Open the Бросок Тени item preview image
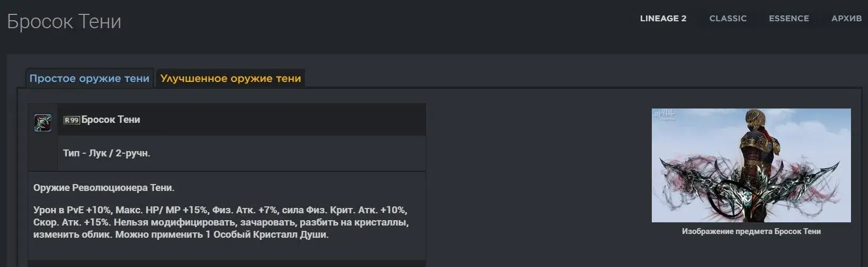The height and width of the screenshot is (267, 868). pos(751,165)
